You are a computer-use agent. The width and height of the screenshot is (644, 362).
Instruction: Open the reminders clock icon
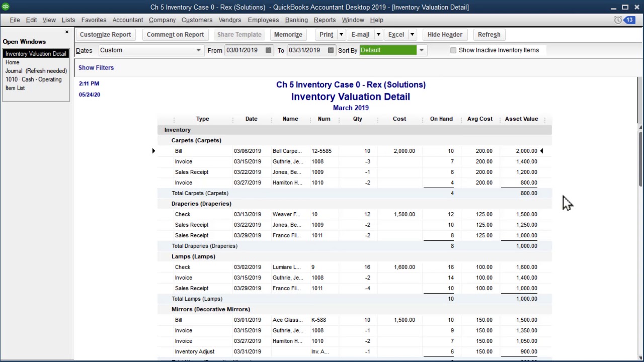coord(618,20)
